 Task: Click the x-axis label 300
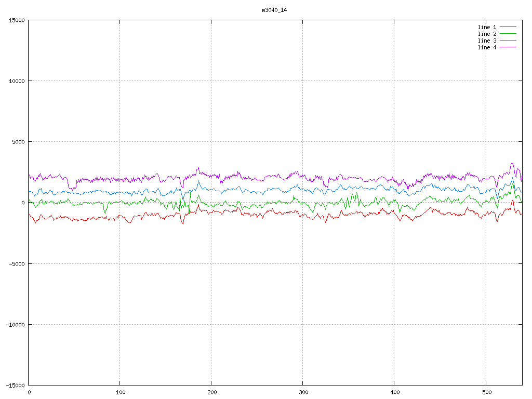(303, 393)
